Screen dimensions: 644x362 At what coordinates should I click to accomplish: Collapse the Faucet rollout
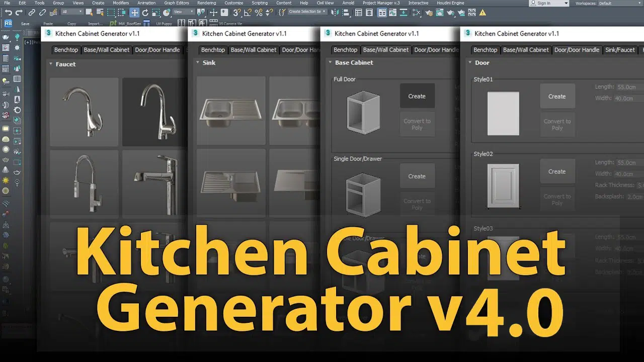pos(51,64)
